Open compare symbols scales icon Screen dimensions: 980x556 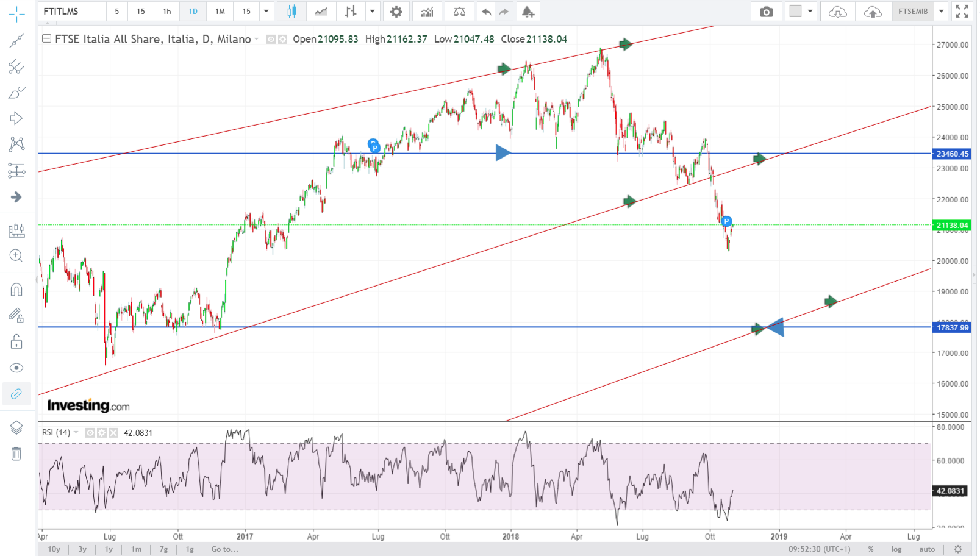pos(459,12)
